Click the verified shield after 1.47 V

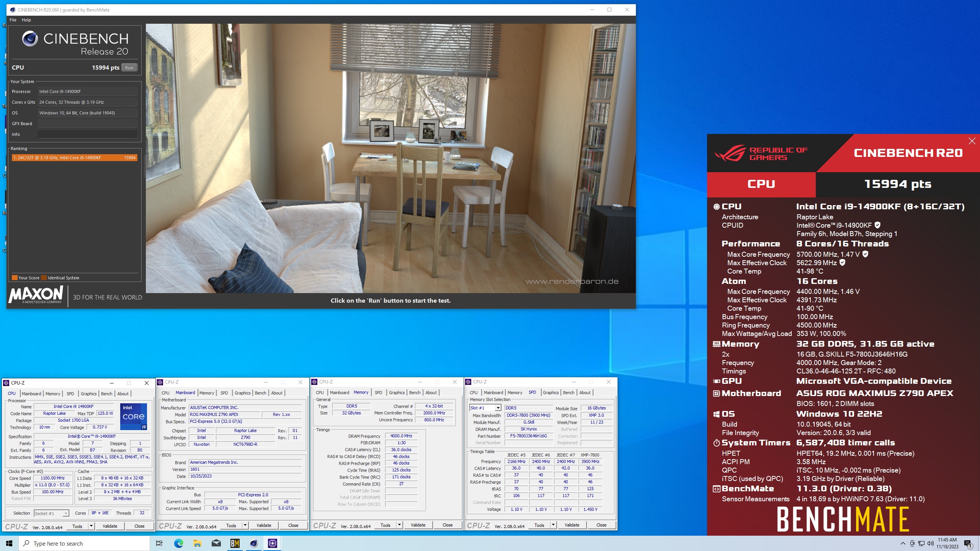coord(865,254)
